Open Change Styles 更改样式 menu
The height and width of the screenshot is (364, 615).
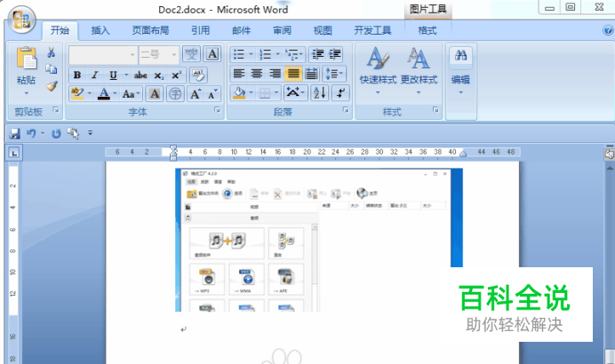[419, 70]
